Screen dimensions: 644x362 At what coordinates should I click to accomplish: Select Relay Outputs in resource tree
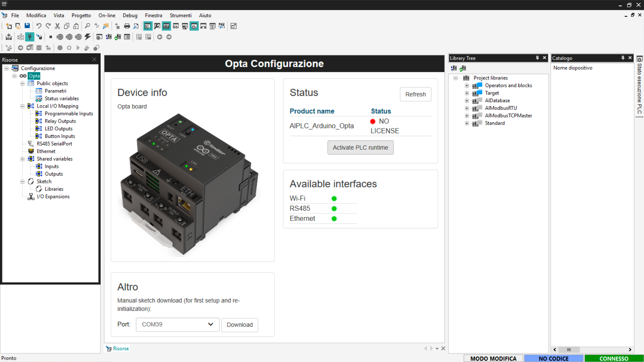click(x=60, y=121)
